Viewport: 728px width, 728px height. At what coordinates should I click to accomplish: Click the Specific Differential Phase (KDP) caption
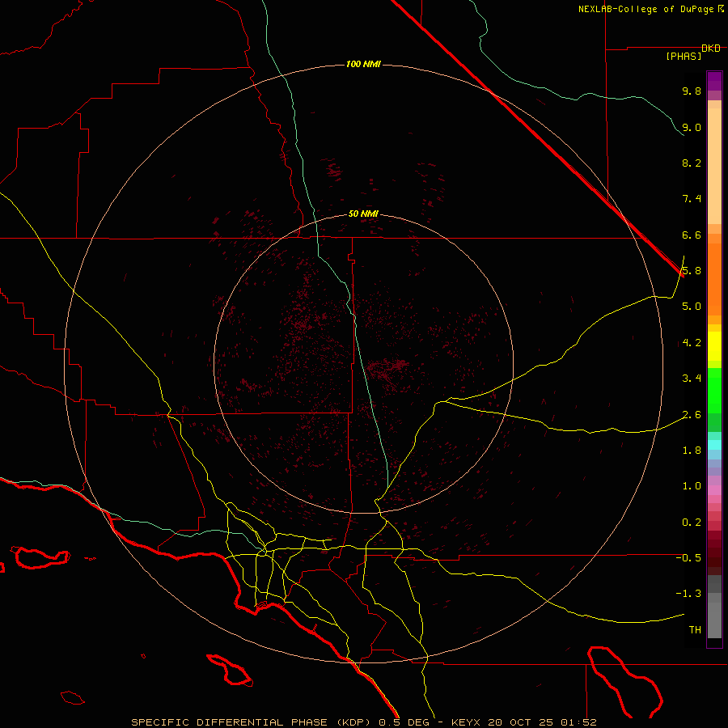click(252, 722)
